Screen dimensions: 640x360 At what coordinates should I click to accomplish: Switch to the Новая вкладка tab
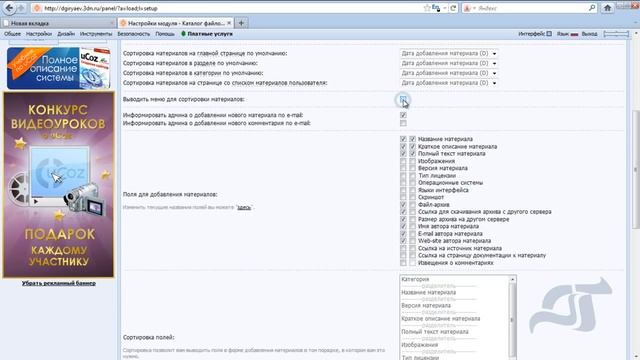coord(58,23)
